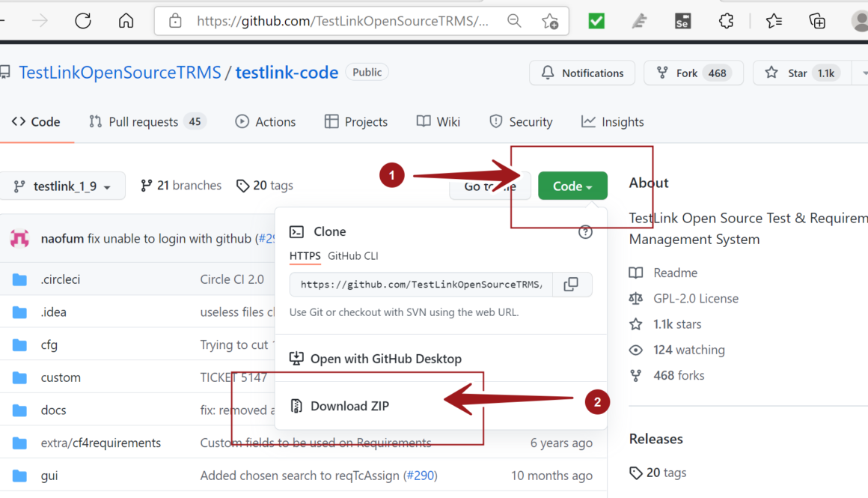The height and width of the screenshot is (498, 868).
Task: Click the zoom magnifier icon in address bar
Action: point(514,21)
